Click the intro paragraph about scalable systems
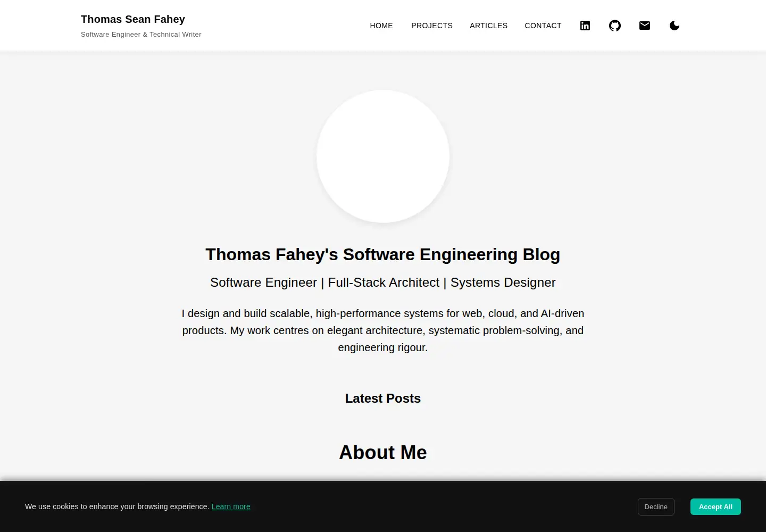 pyautogui.click(x=383, y=330)
